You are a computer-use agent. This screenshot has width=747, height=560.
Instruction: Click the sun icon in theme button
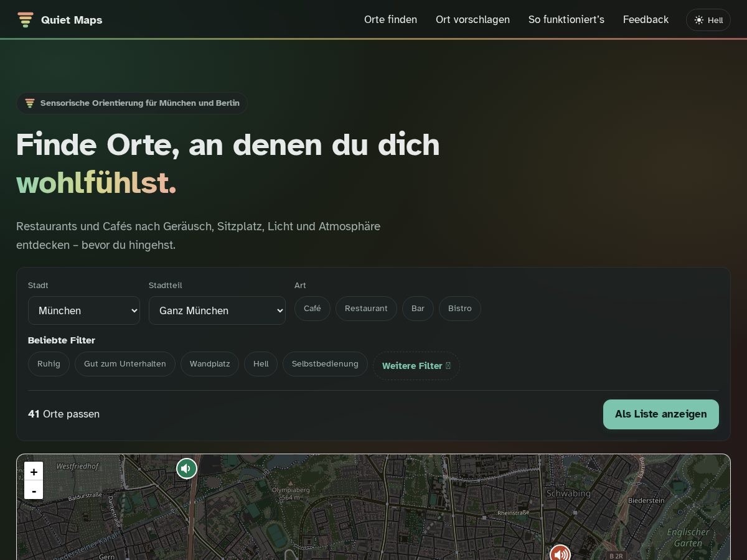[699, 20]
